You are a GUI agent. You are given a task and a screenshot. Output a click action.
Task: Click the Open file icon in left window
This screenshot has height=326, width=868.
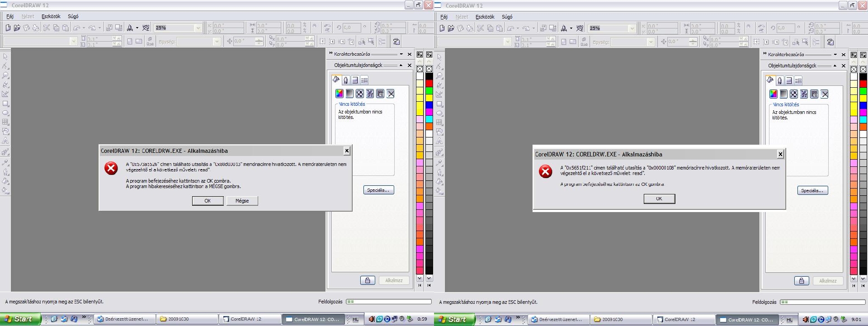tap(17, 28)
